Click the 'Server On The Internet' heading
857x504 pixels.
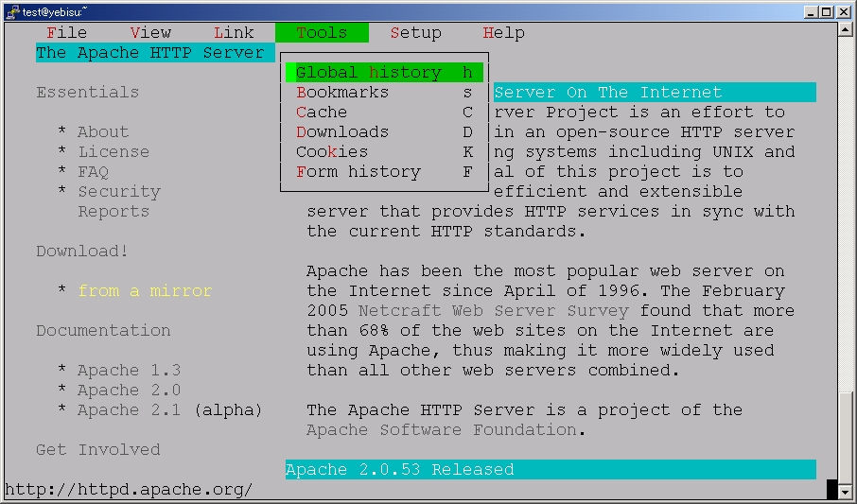click(x=655, y=93)
